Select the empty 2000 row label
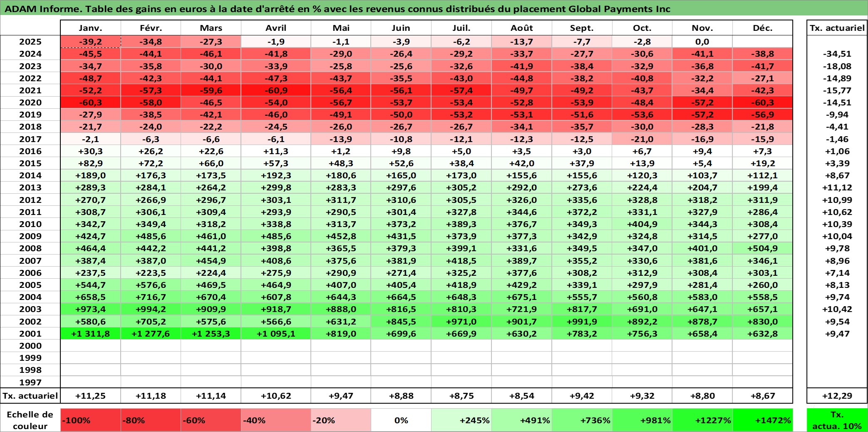This screenshot has height=432, width=868. tap(30, 346)
